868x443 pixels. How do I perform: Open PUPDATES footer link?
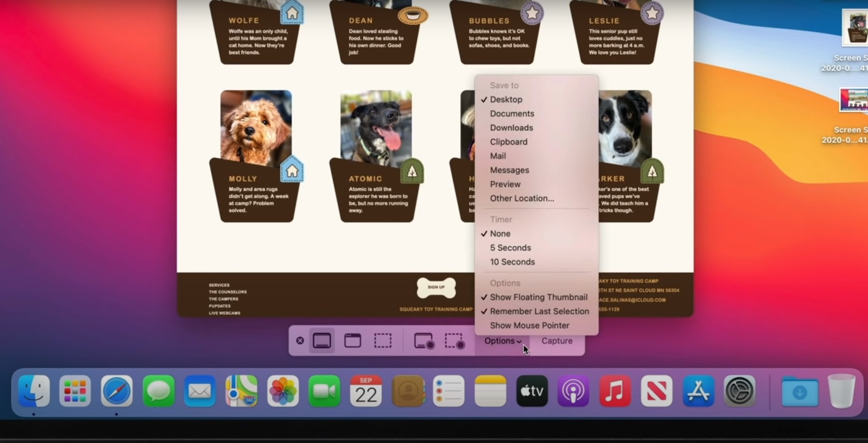coord(219,306)
